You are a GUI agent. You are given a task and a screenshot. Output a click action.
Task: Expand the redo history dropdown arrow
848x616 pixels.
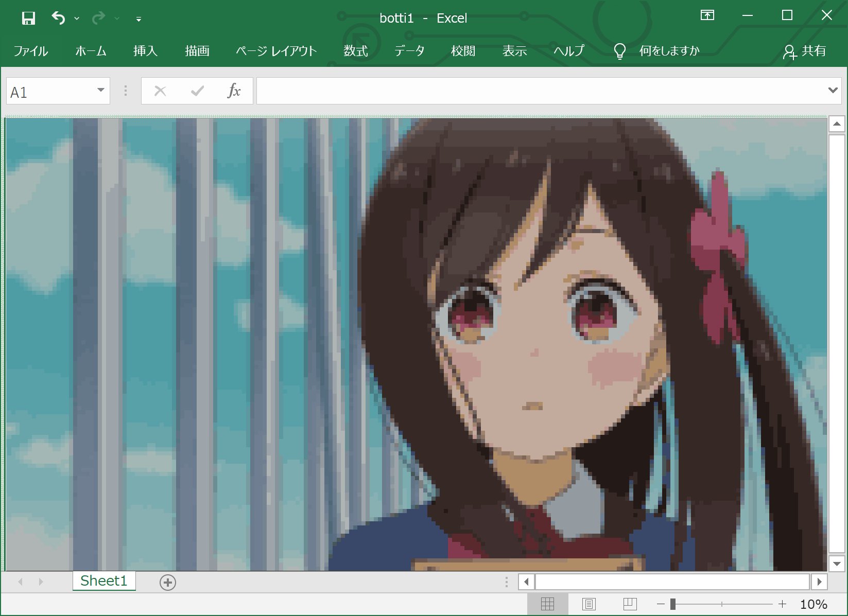[x=117, y=19]
